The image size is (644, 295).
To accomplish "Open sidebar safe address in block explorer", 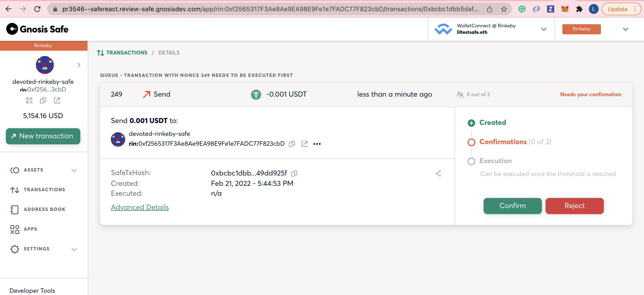I will (x=57, y=100).
